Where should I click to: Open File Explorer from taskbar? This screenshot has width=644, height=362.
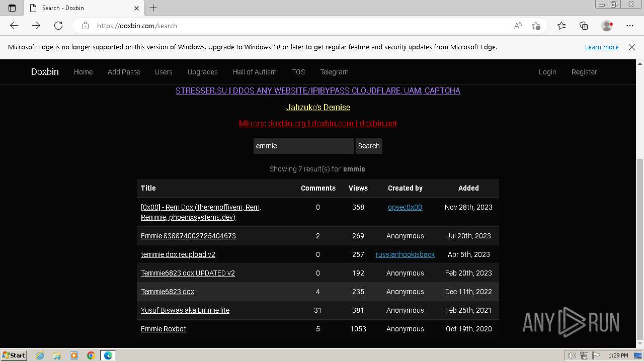point(57,355)
